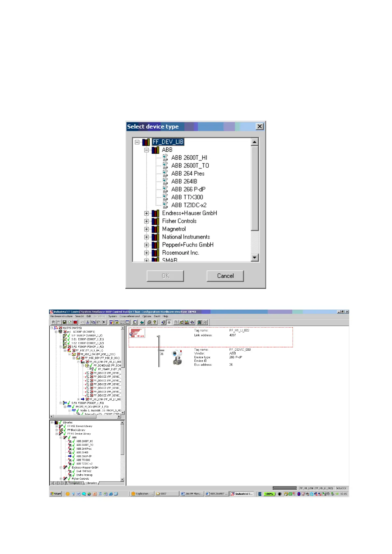Select ABB 264 Pres in device dialog
The image size is (392, 554).
[x=188, y=173]
